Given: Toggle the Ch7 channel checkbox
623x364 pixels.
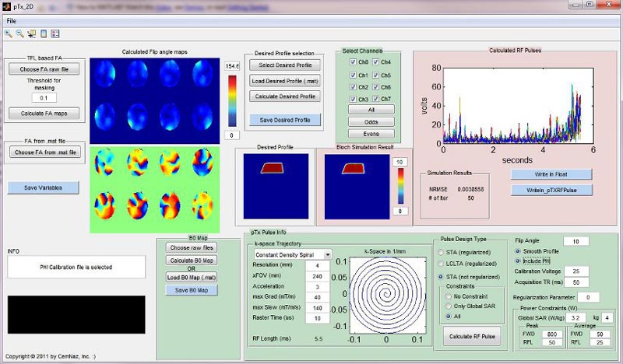Looking at the screenshot, I should pos(375,99).
